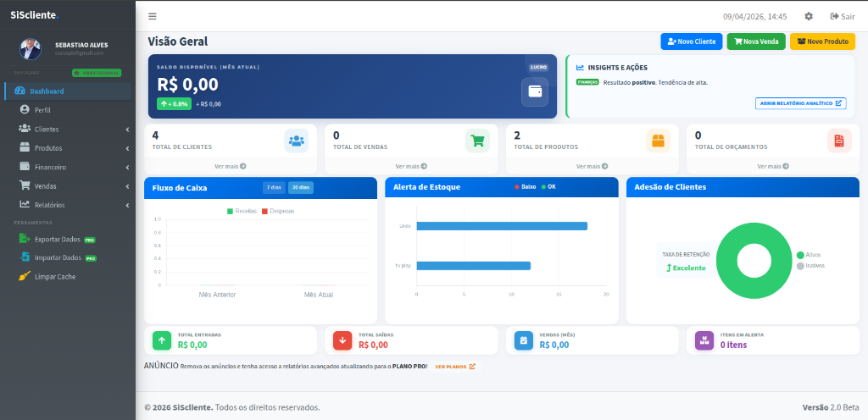Click the Finanças insight tag
This screenshot has height=420, width=868.
tap(587, 82)
